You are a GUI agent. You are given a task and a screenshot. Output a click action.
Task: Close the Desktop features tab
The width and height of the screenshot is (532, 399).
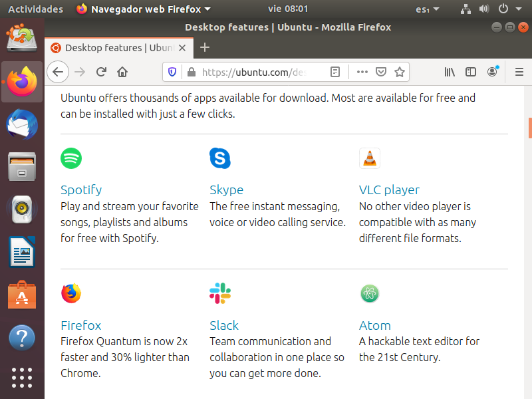tap(182, 48)
